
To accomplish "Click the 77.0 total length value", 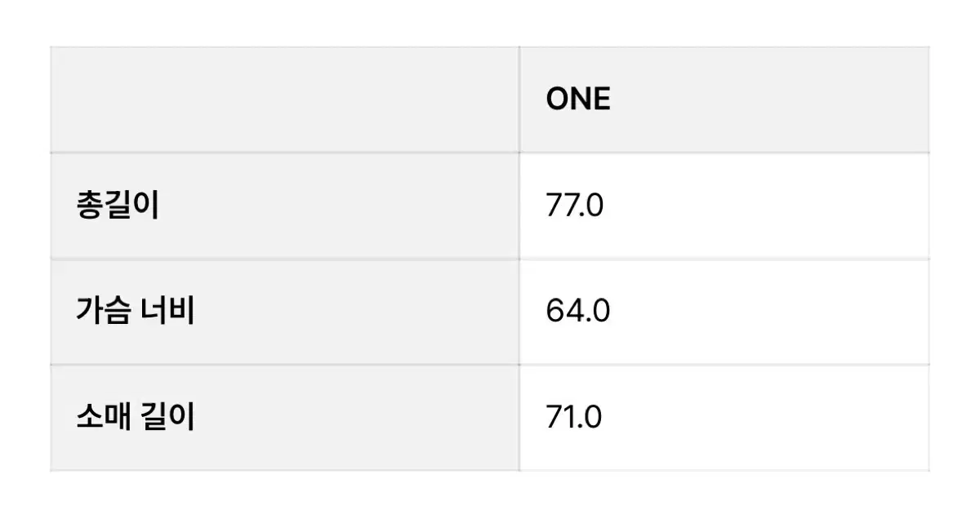I will tap(574, 206).
